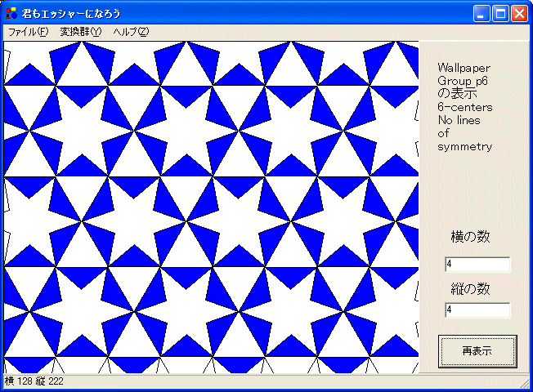Viewport: 533px width, 392px height.
Task: Open the 変換群(Y) menu
Action: pyautogui.click(x=81, y=32)
